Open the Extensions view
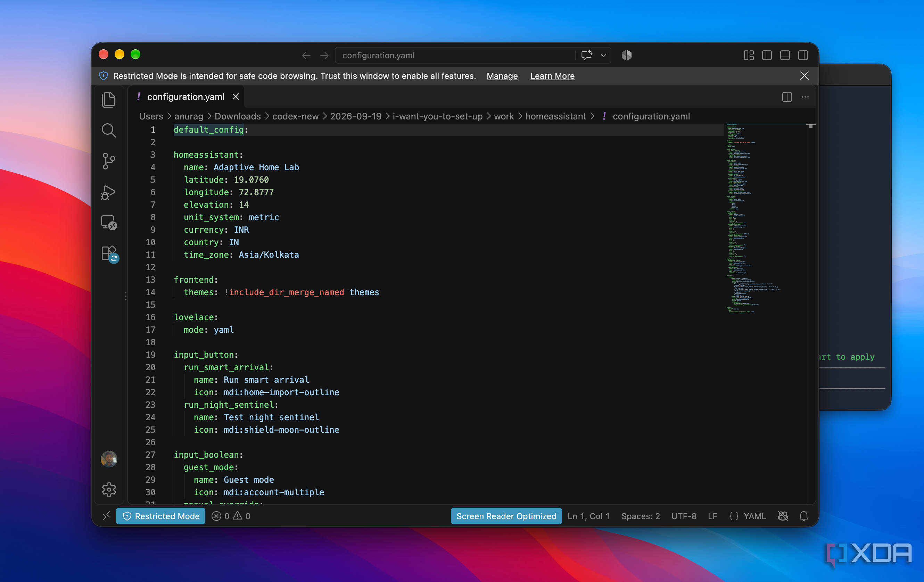 [x=110, y=254]
